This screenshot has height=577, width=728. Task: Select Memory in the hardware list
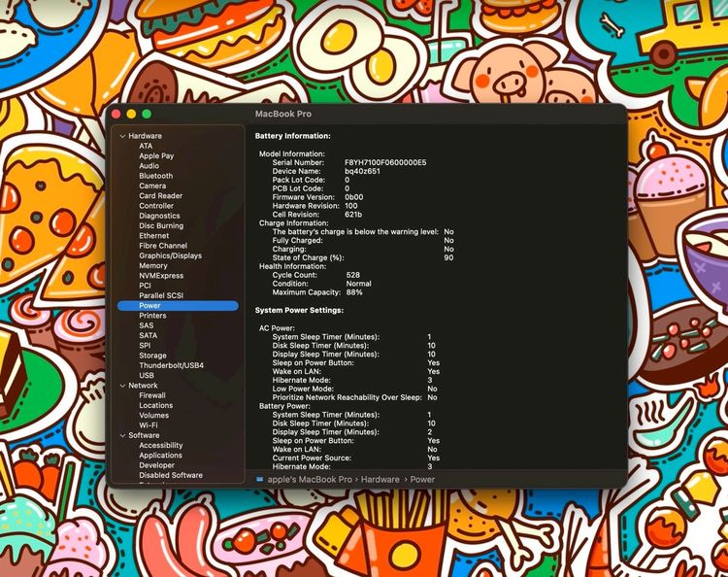click(x=152, y=265)
